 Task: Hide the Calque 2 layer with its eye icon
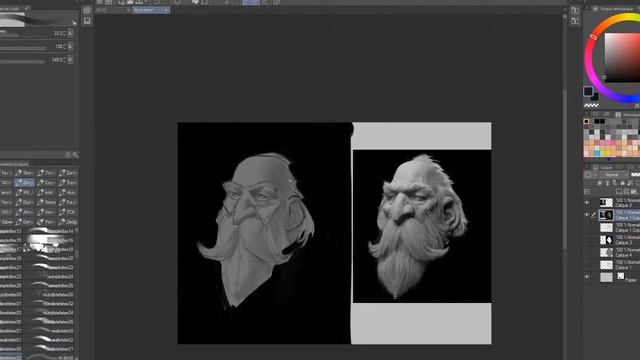point(587,203)
